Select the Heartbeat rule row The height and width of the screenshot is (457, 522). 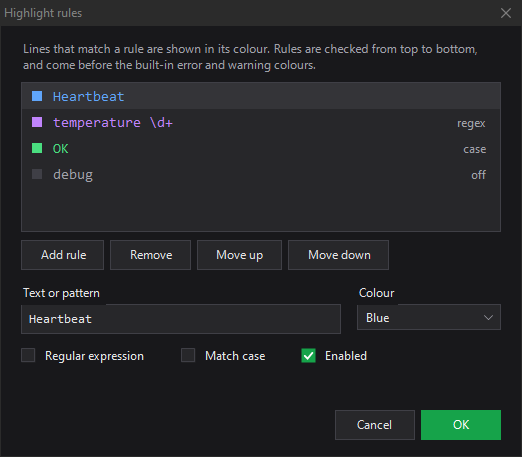click(261, 96)
